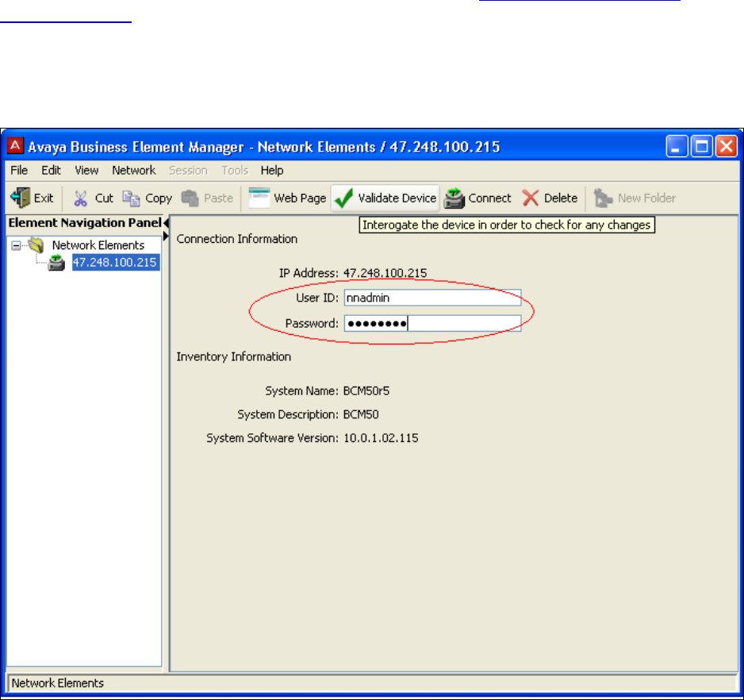Click the System Description value BCM50
744x700 pixels.
coord(361,414)
